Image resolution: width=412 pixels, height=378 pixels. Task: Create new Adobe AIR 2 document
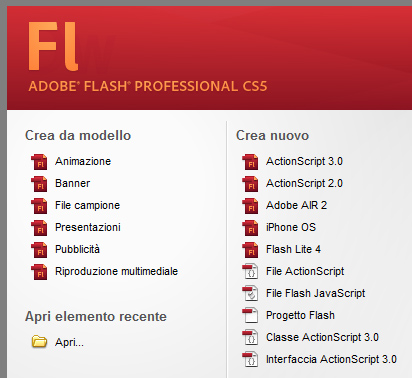[296, 205]
